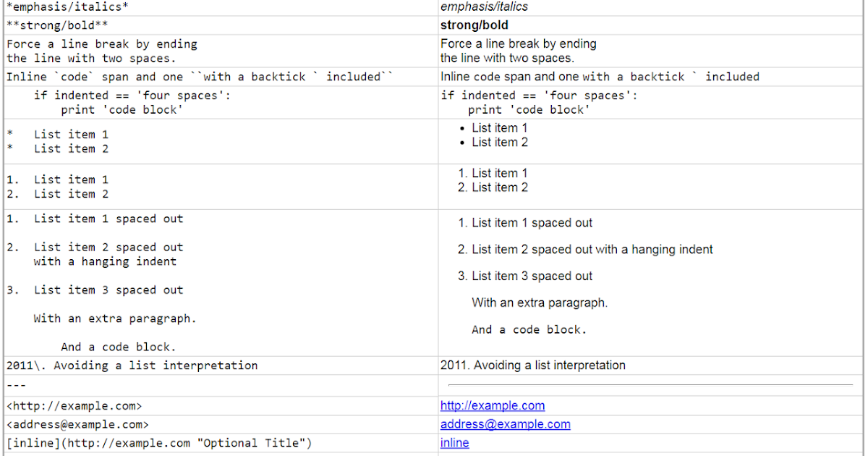Click the rendered bold 'strong/bold' text
This screenshot has width=868, height=456.
pos(474,25)
